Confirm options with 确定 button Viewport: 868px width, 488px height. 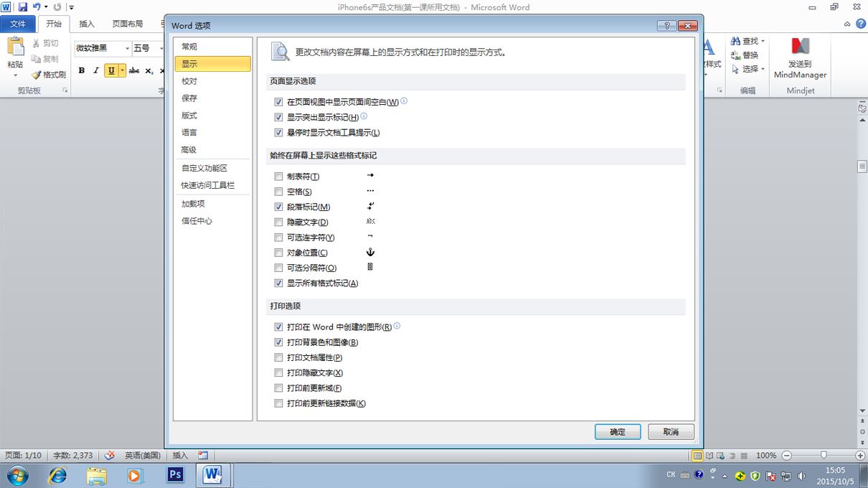coord(618,432)
